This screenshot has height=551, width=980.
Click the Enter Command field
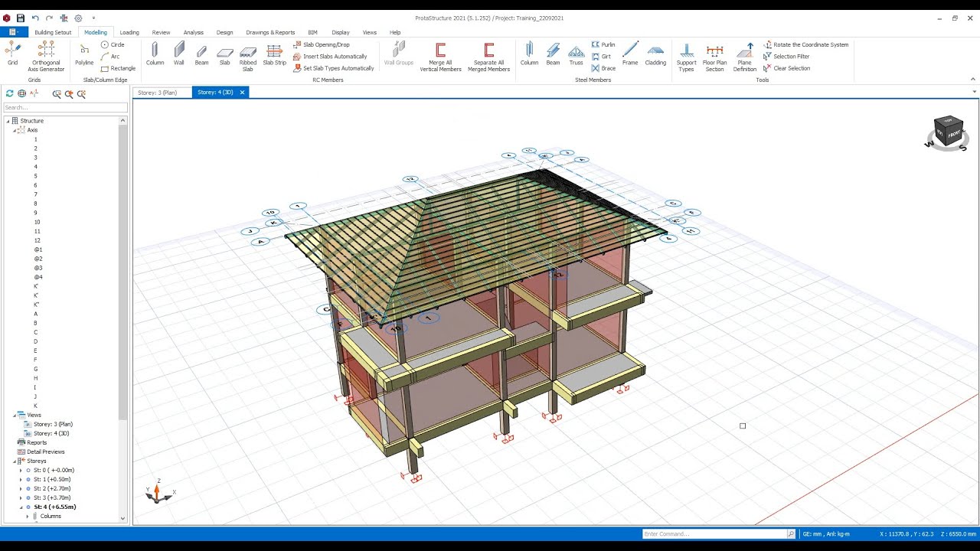[x=715, y=533]
